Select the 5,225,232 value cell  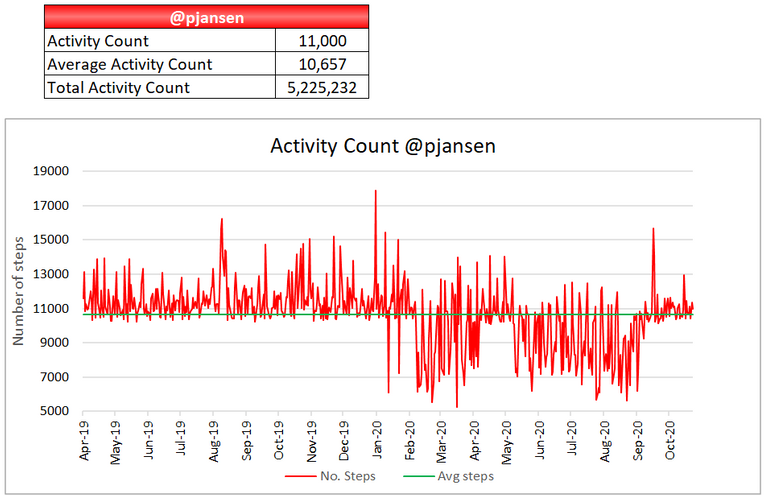[x=322, y=87]
